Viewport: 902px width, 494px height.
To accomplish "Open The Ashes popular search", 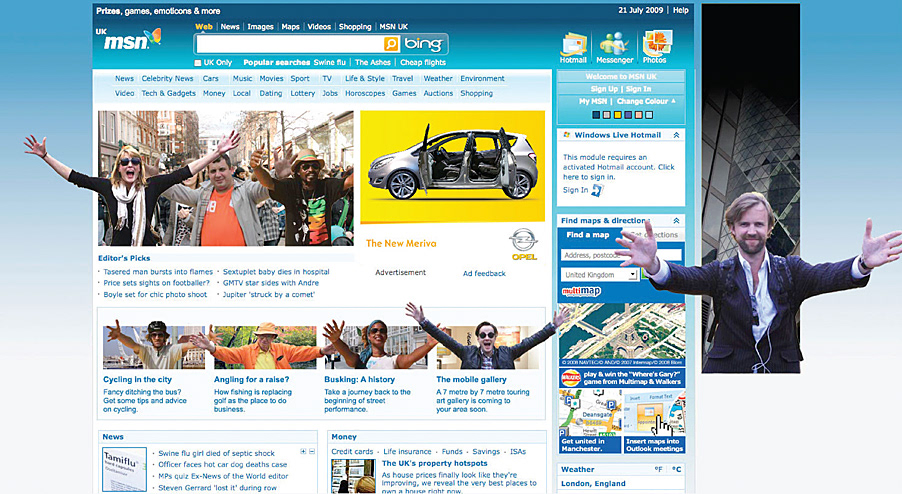I will coord(373,62).
